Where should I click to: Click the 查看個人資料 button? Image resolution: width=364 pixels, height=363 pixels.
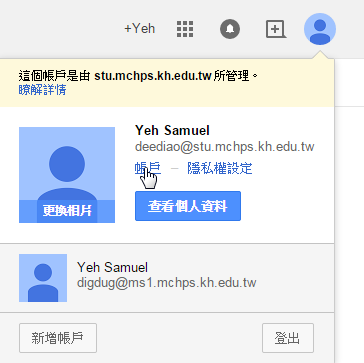pos(188,206)
